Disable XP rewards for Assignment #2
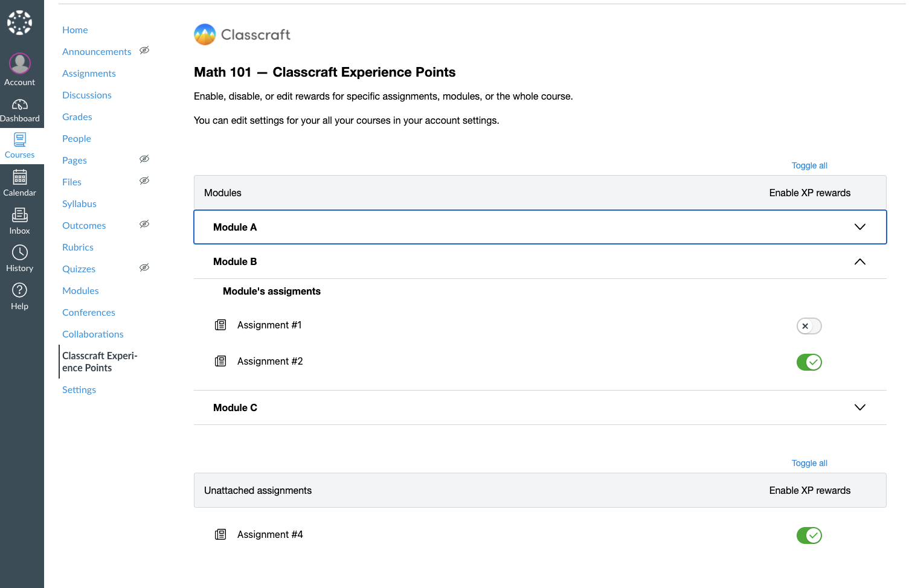The height and width of the screenshot is (588, 912). click(x=809, y=362)
